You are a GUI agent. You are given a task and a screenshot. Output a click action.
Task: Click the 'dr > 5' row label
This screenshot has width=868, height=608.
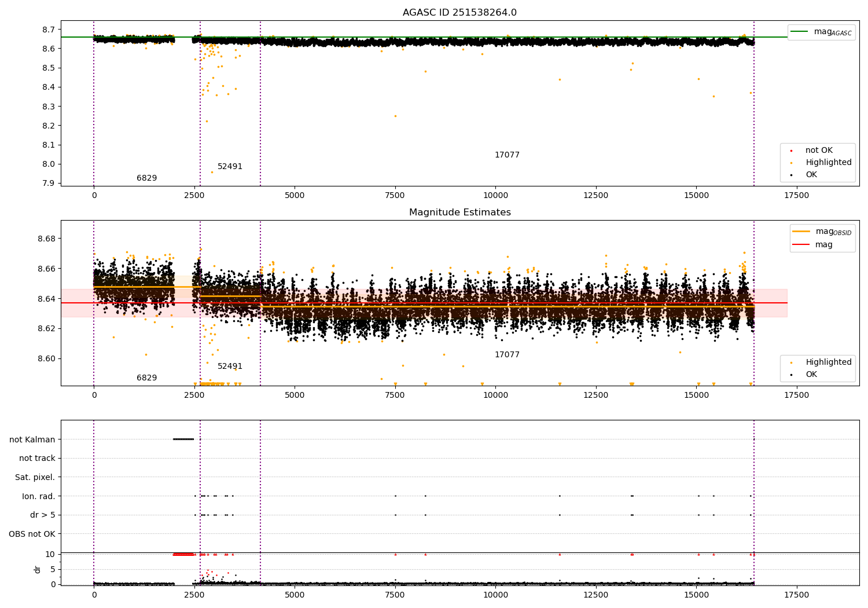42,515
